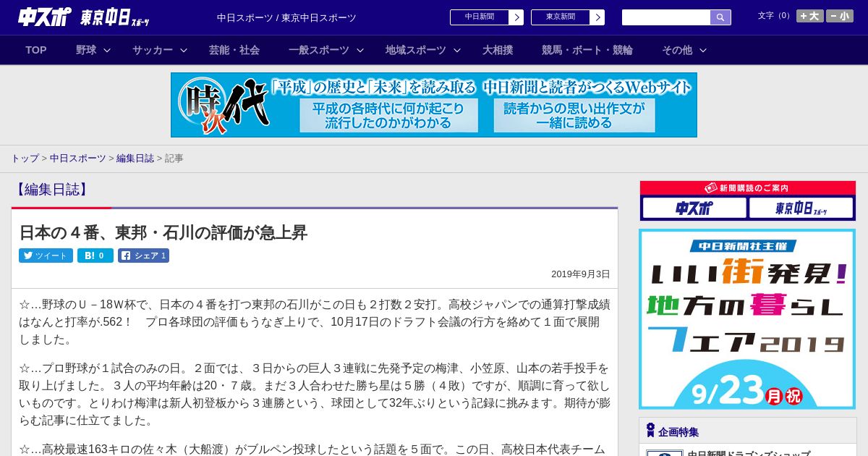Viewport: 868px width, 456px height.
Task: Click the magnifier search button
Action: (x=720, y=17)
